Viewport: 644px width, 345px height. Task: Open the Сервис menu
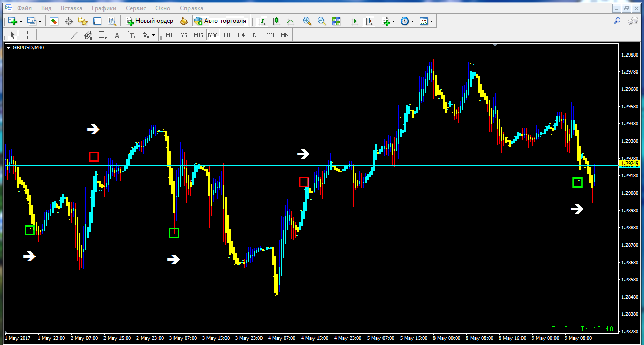[136, 8]
